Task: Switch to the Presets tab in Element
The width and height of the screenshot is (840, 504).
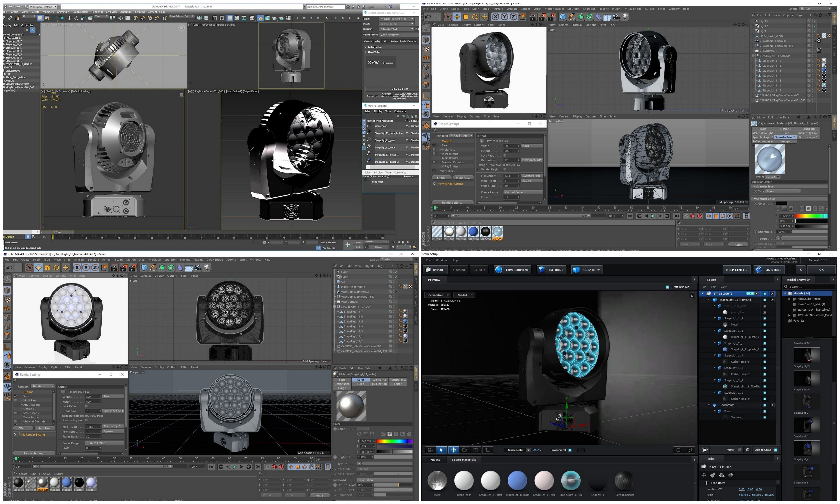Action: click(x=434, y=460)
